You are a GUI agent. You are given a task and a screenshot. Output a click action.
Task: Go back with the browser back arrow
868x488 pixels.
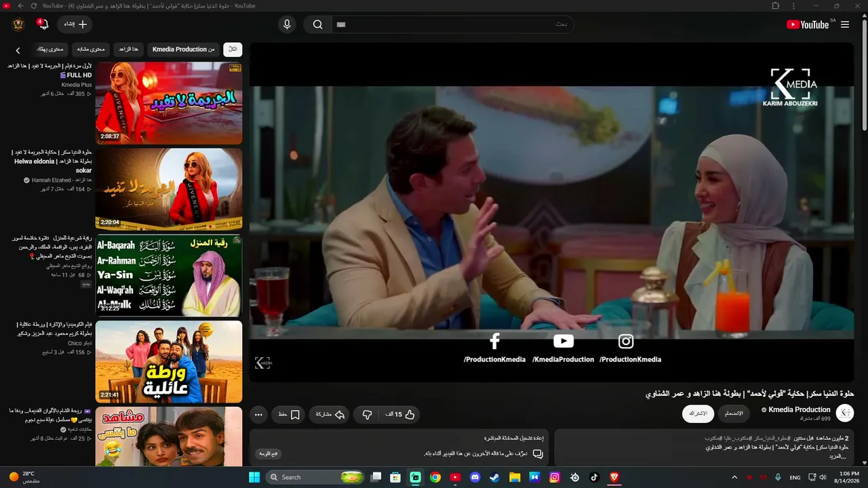pos(20,6)
